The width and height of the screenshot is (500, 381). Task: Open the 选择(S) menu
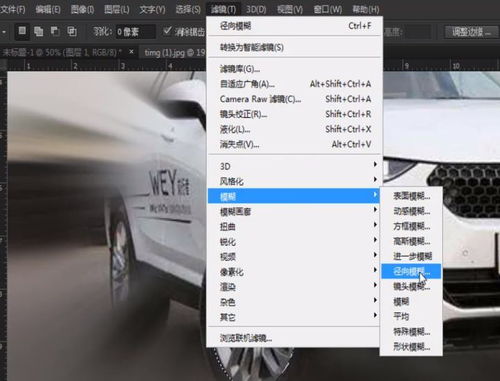point(188,9)
